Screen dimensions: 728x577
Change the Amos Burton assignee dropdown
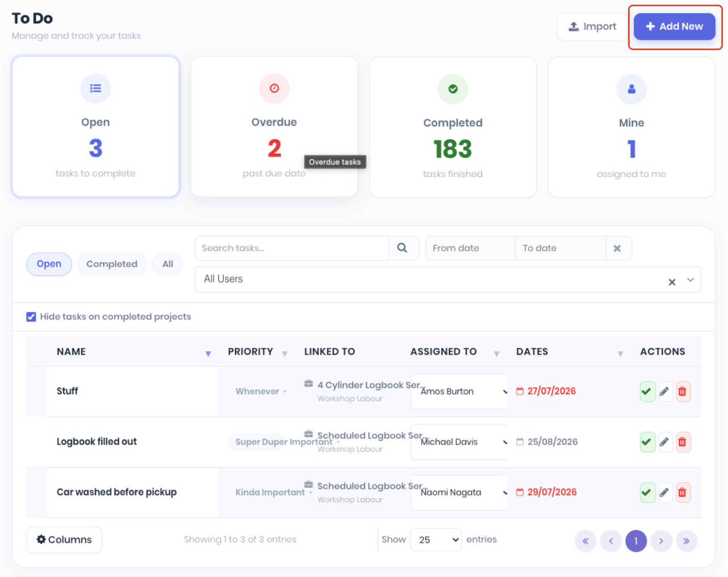(x=459, y=391)
